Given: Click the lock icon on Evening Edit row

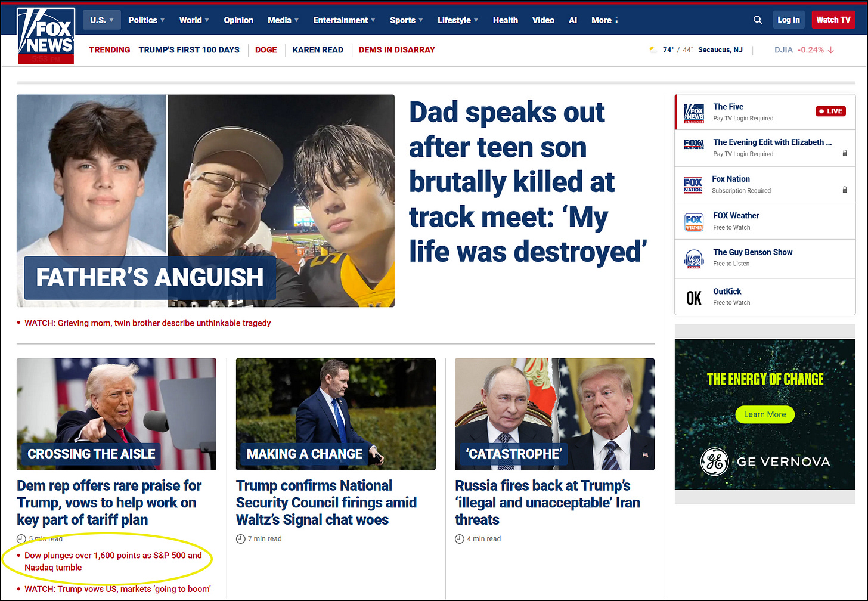Looking at the screenshot, I should point(845,153).
